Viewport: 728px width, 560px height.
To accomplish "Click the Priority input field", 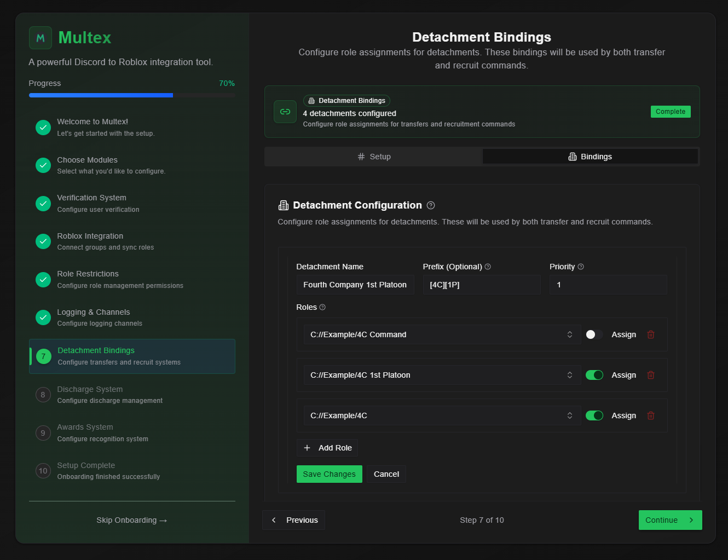I will pos(608,285).
